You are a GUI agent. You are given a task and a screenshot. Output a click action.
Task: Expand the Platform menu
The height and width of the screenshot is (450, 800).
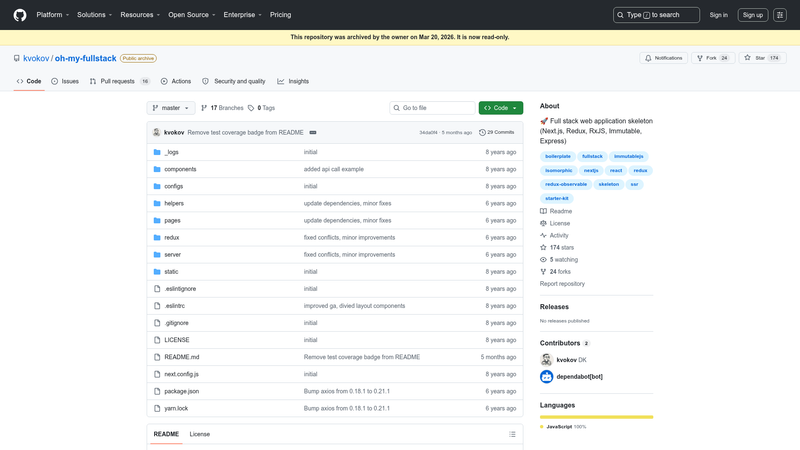point(53,15)
